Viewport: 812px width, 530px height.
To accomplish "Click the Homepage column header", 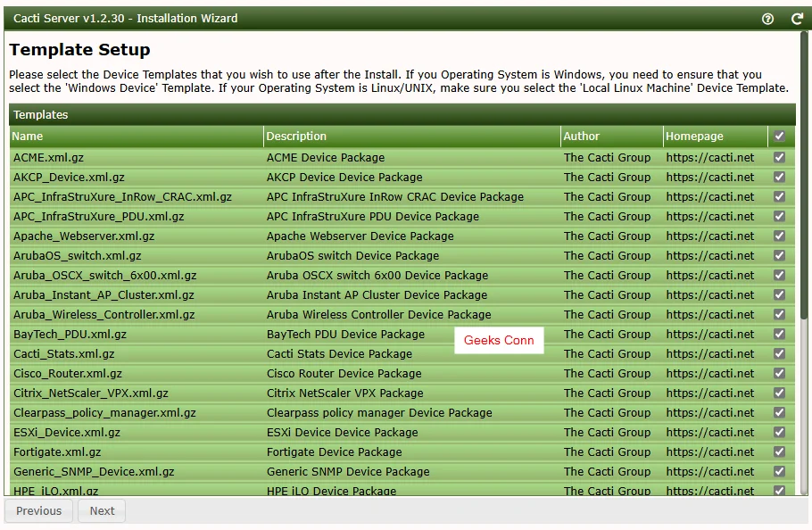I will coord(694,137).
